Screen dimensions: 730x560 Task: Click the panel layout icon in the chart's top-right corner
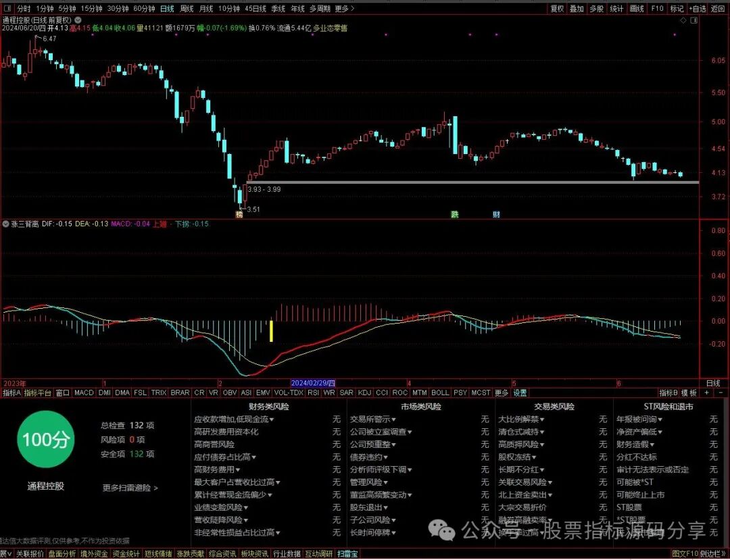[695, 20]
